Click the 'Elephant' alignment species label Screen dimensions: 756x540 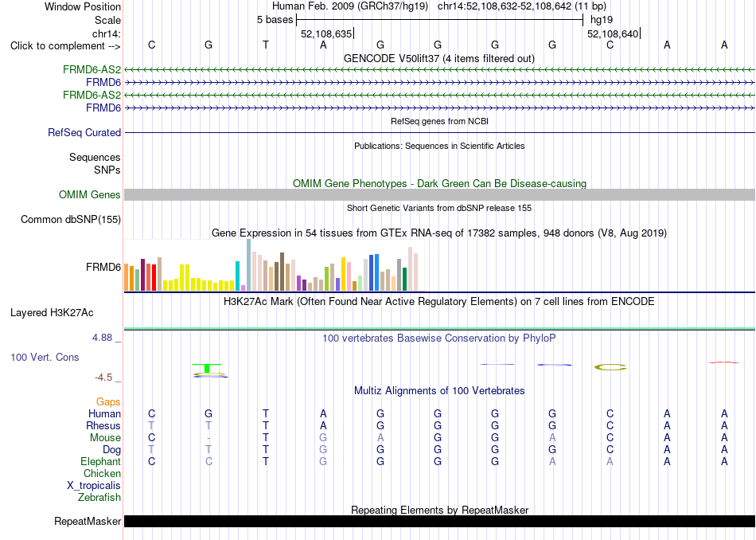click(100, 461)
